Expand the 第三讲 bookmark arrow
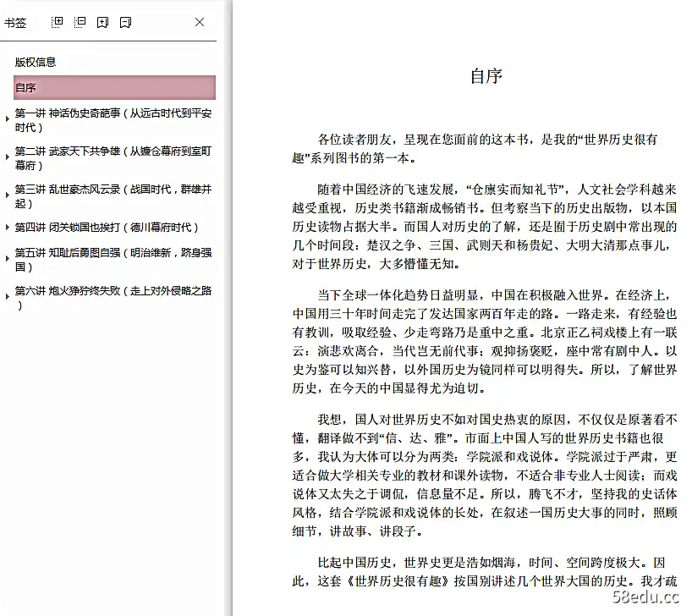692x616 pixels. (8, 195)
